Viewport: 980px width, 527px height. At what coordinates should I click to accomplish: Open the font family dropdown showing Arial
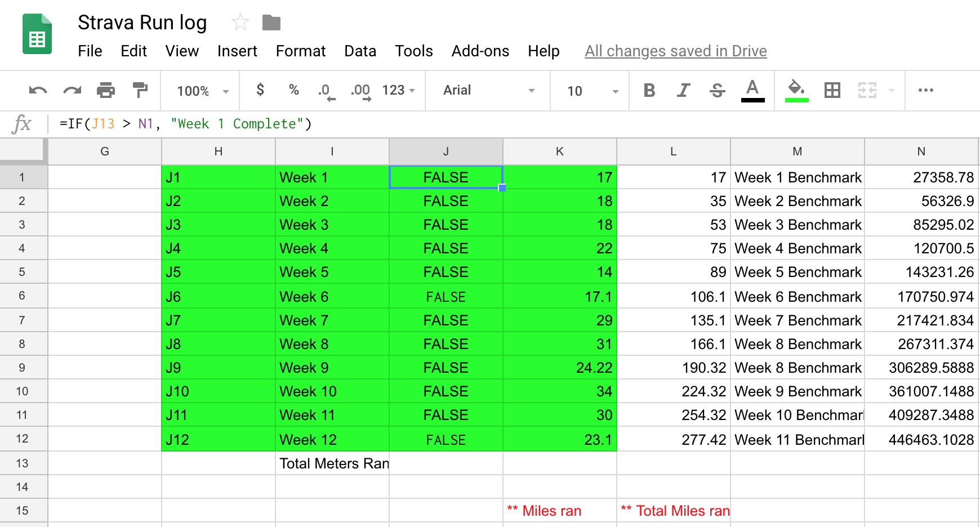pos(487,90)
